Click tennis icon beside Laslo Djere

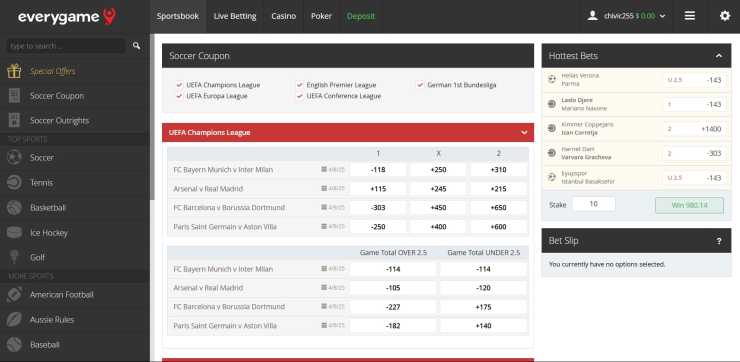click(552, 104)
